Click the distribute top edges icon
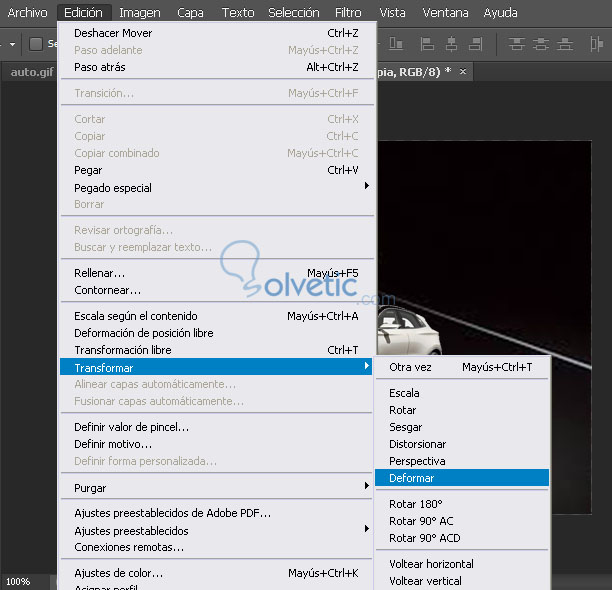Viewport: 612px width, 590px height. [517, 44]
